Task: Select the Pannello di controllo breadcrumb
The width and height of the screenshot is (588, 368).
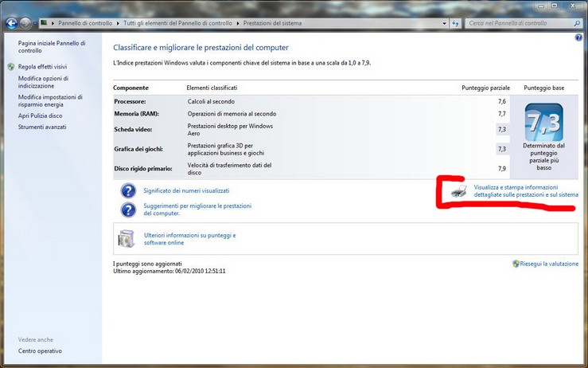Action: (x=85, y=23)
